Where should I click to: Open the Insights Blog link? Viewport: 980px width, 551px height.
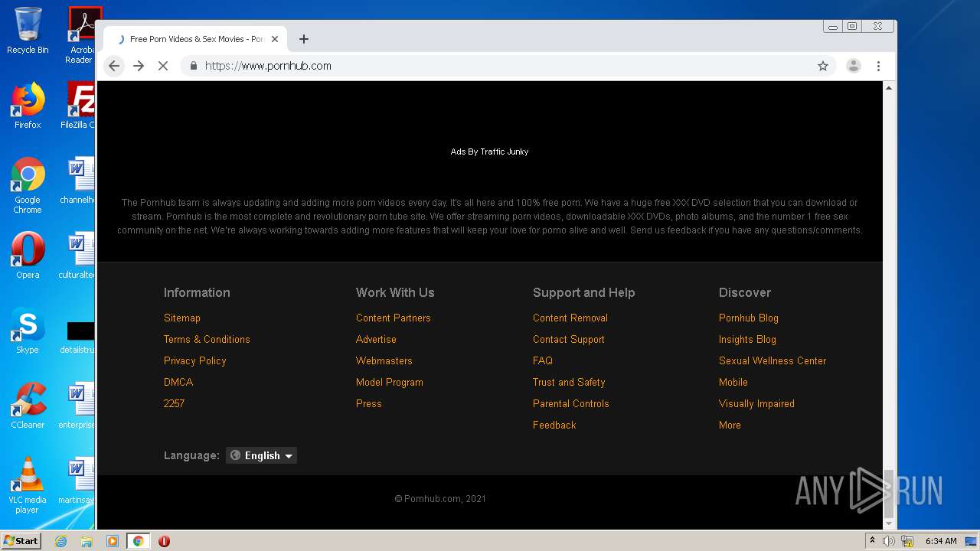tap(747, 339)
